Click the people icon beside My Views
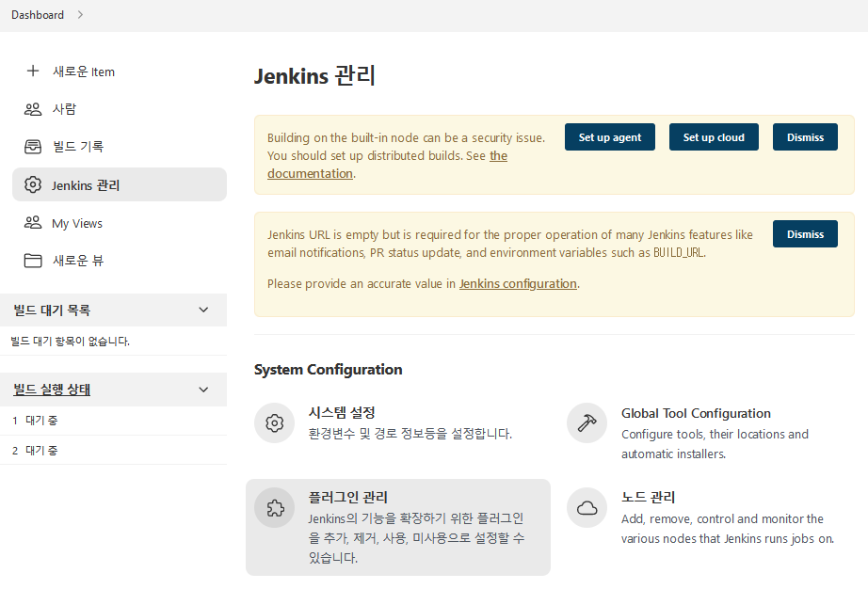Viewport: 868px width, 589px height. (x=33, y=222)
